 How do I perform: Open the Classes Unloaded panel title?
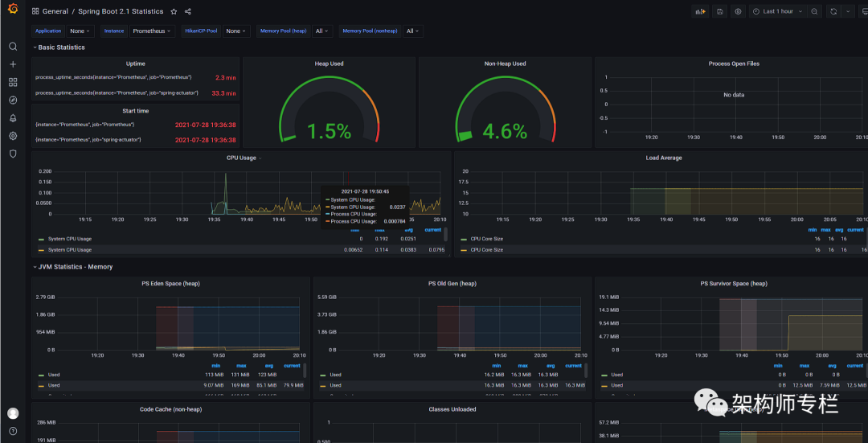coord(452,409)
